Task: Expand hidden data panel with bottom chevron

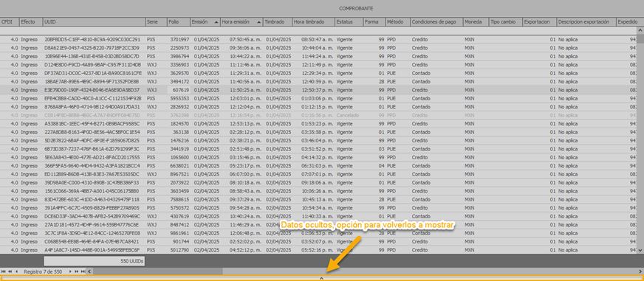Action: pos(321,278)
